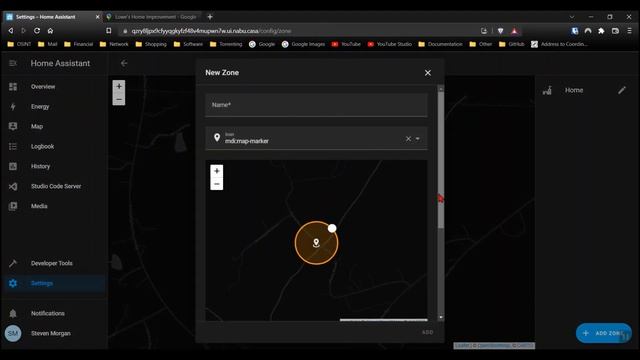Open the Network bookmarks folder
The height and width of the screenshot is (360, 640).
click(114, 44)
